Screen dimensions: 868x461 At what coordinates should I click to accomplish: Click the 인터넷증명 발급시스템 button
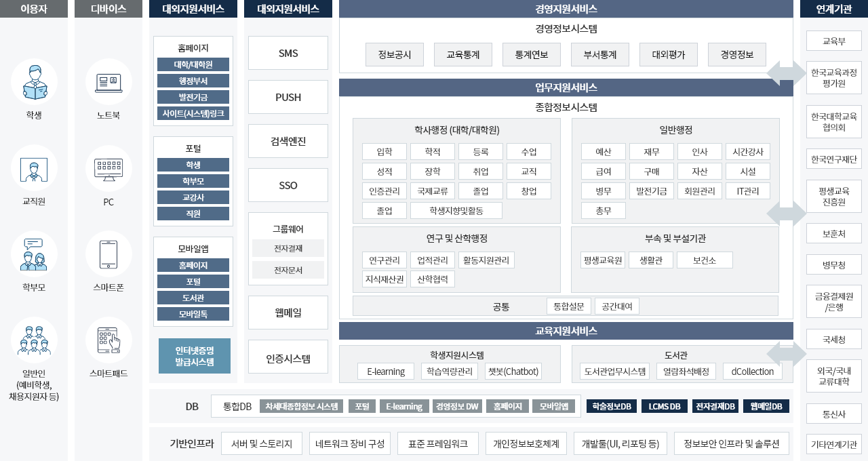194,356
